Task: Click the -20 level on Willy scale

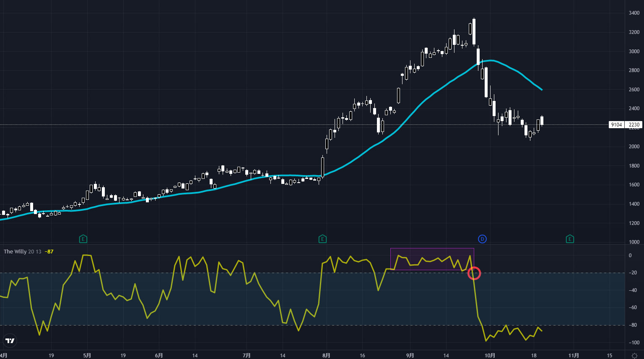Action: coord(633,273)
